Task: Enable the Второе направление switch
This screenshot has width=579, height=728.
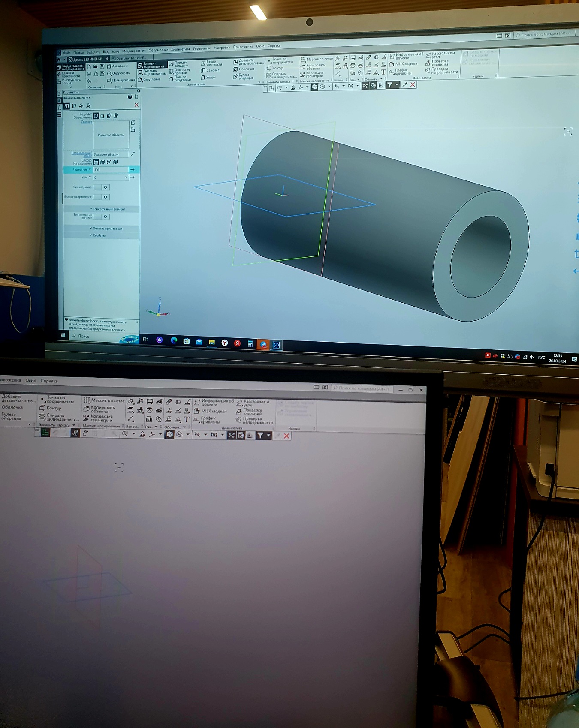Action: (102, 197)
